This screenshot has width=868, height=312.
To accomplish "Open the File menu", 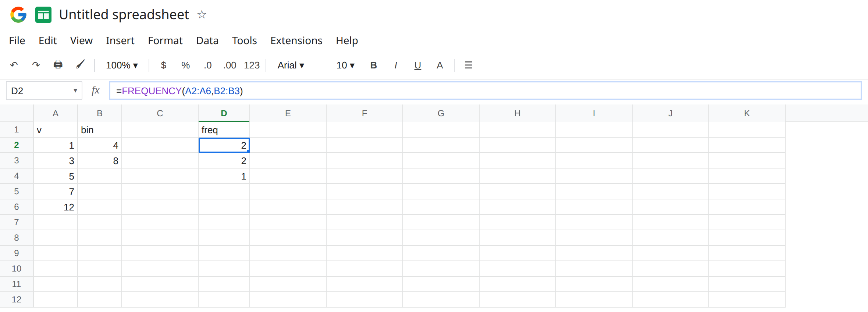I will click(17, 40).
